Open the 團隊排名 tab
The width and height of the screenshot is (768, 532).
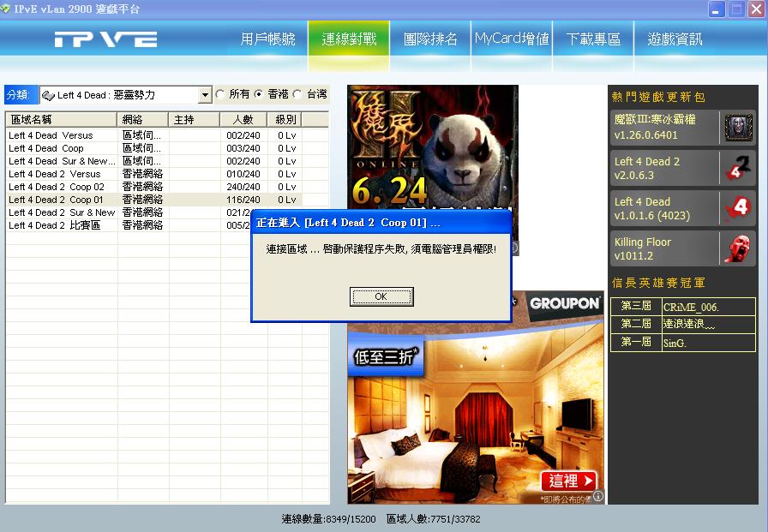coord(430,39)
